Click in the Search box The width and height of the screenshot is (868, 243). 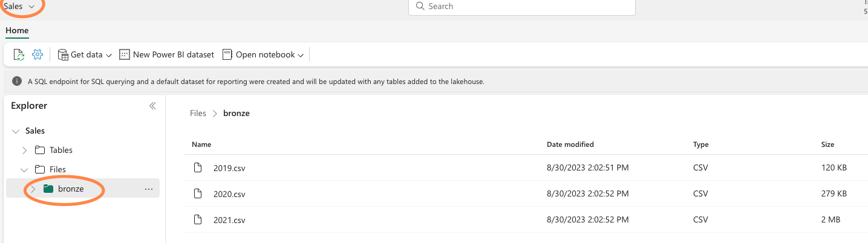522,7
